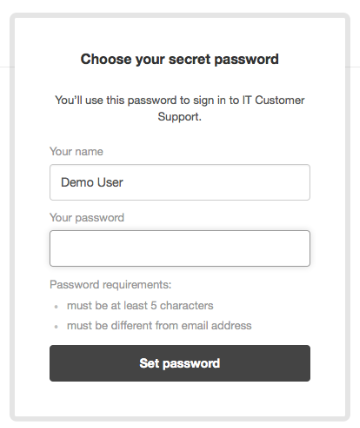Focus the empty Your password field
360x428 pixels.
pyautogui.click(x=180, y=248)
